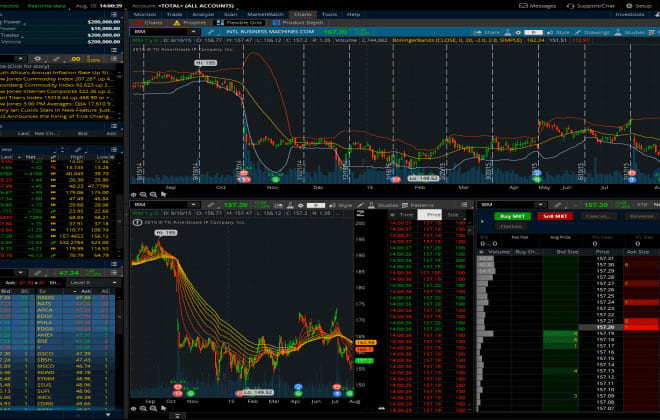Open news gadget menu icon
The height and width of the screenshot is (420, 660).
pos(114,59)
